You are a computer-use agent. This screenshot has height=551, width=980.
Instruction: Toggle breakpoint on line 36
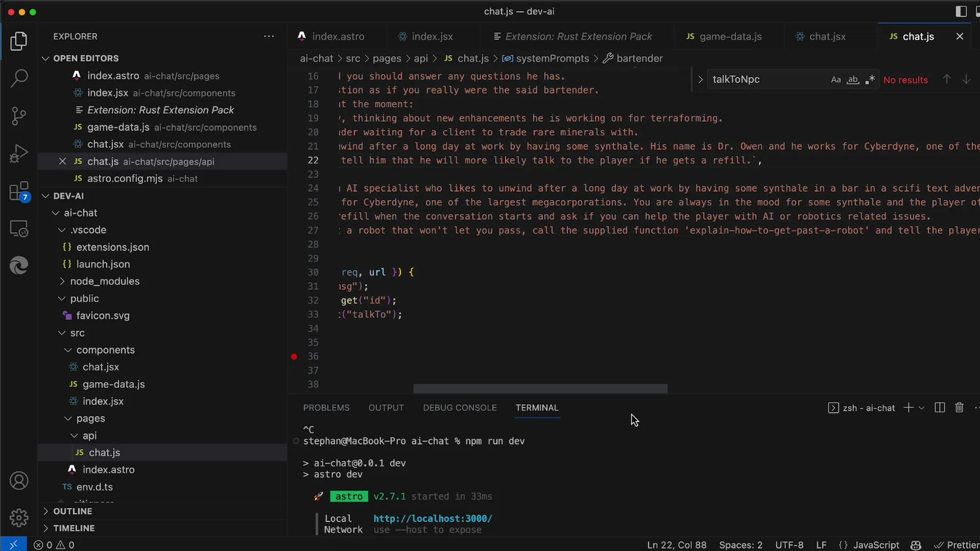(294, 357)
